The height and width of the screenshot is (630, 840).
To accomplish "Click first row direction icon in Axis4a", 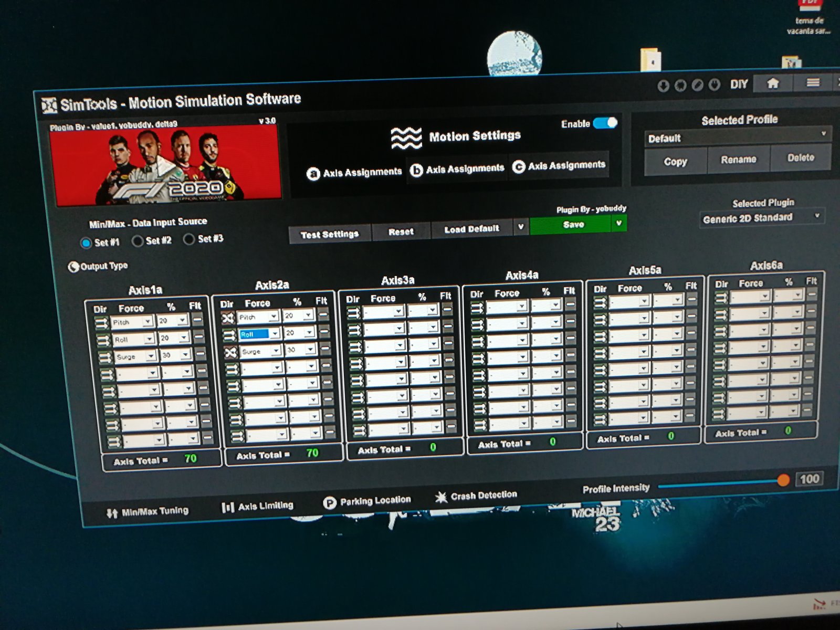I will tap(477, 308).
